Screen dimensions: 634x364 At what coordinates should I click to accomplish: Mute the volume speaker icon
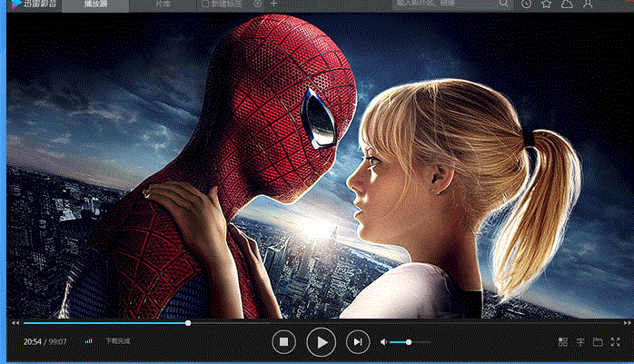coord(384,342)
